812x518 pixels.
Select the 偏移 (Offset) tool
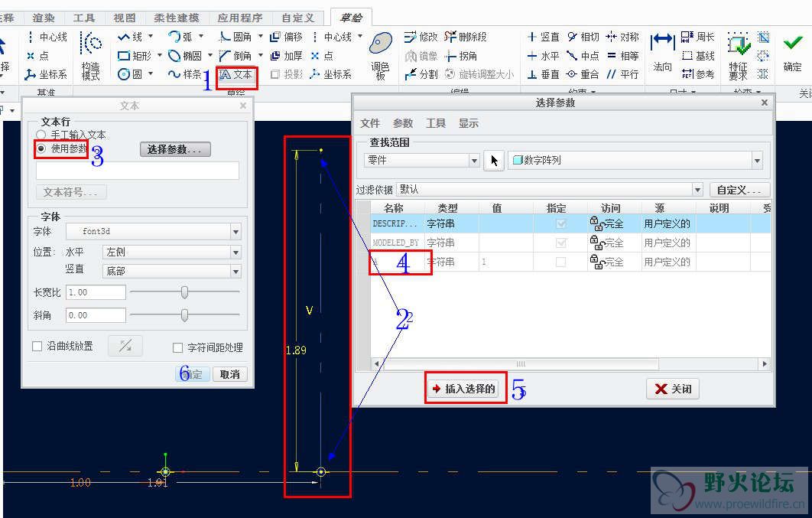pos(287,37)
